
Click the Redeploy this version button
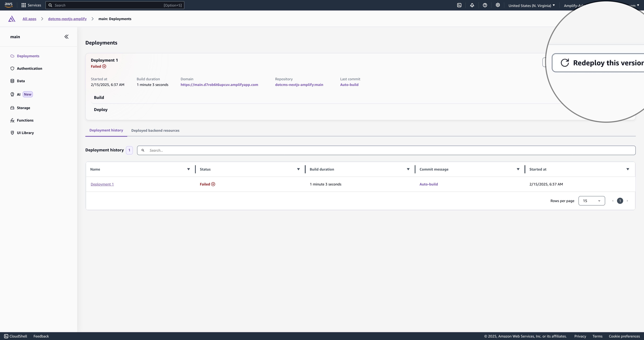(x=600, y=63)
